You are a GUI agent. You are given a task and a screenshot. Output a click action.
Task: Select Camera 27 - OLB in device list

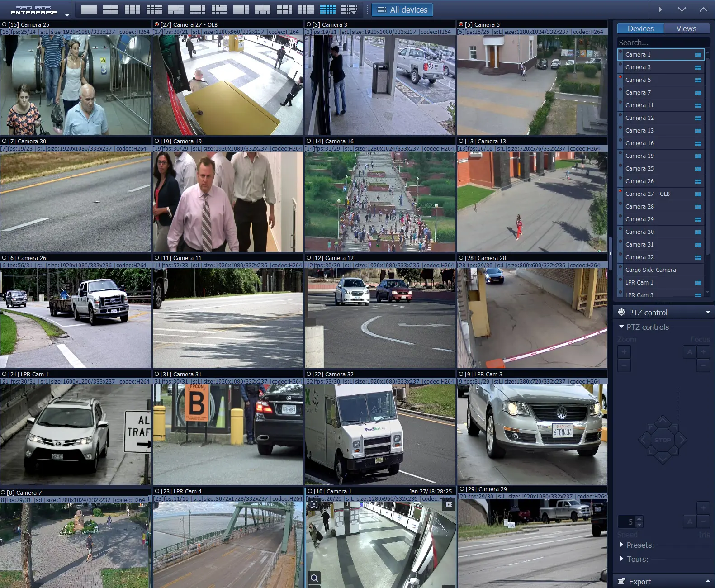[661, 194]
